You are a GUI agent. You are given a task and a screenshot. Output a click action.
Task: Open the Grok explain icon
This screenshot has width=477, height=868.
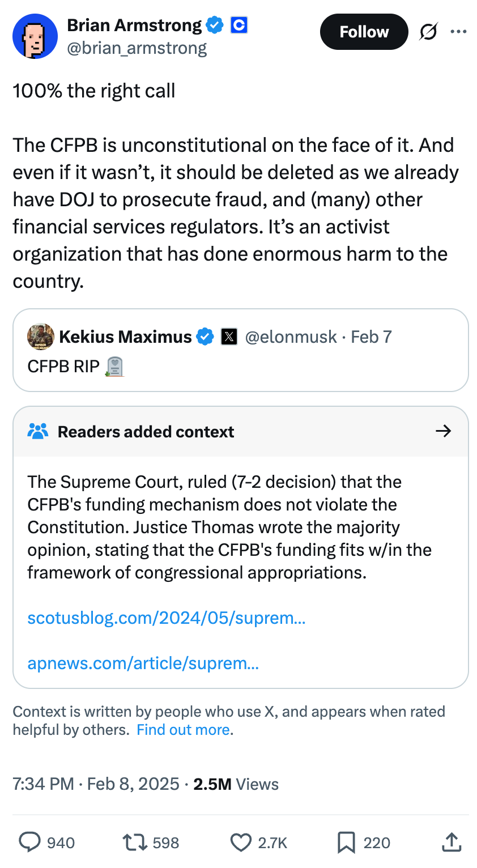[x=428, y=32]
